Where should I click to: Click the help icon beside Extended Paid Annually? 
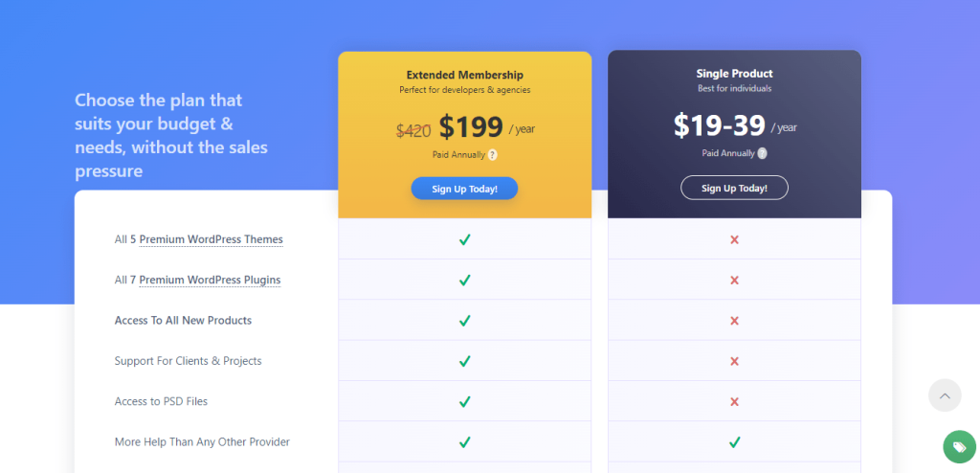point(493,154)
